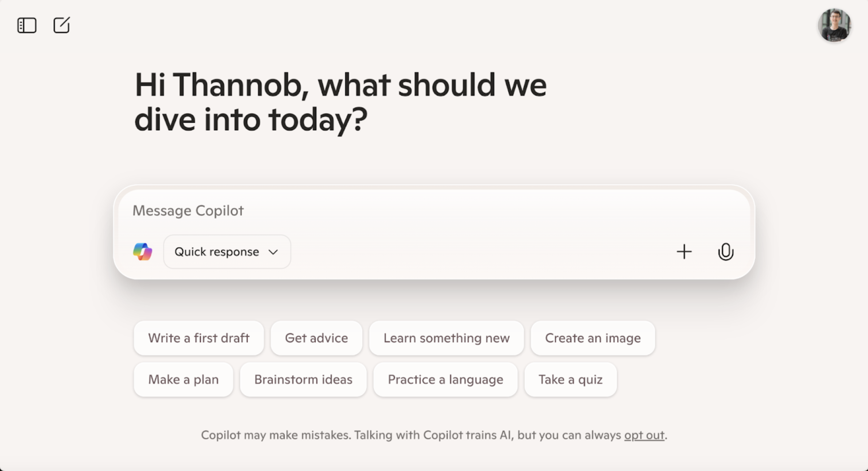Viewport: 868px width, 471px height.
Task: Expand the Quick response dropdown
Action: tap(227, 252)
